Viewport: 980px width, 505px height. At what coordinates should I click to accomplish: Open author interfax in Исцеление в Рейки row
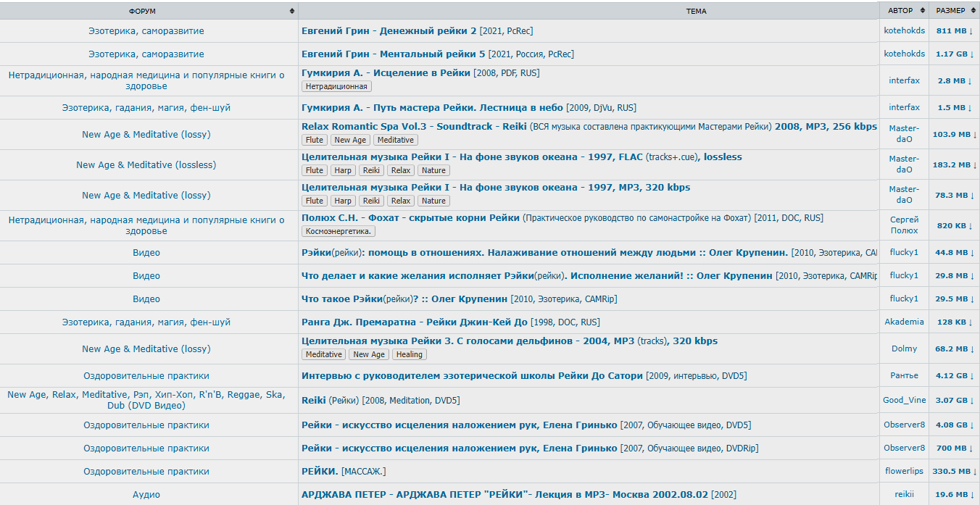click(x=904, y=81)
